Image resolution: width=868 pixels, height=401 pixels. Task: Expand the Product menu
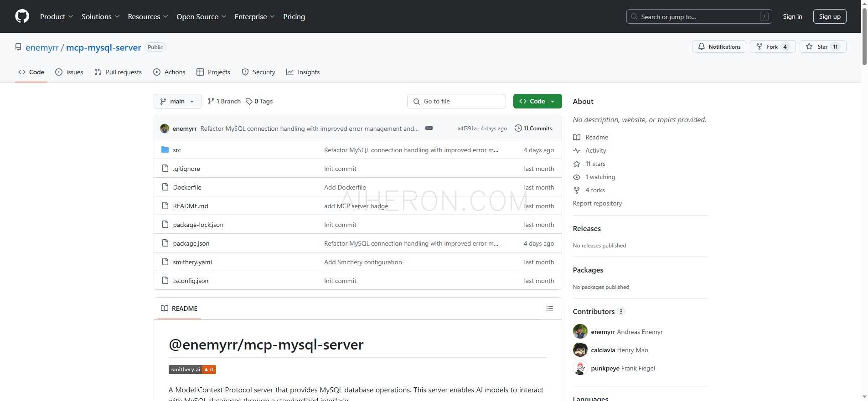(x=57, y=16)
